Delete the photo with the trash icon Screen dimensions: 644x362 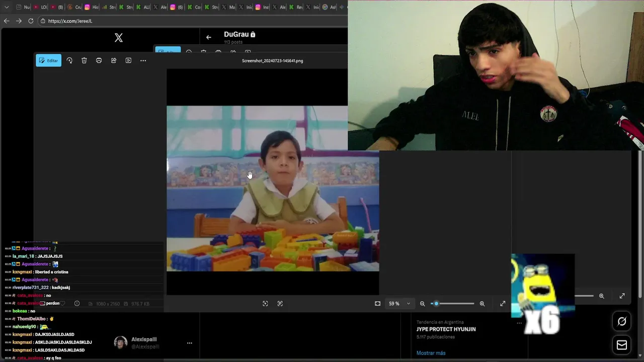click(x=84, y=60)
